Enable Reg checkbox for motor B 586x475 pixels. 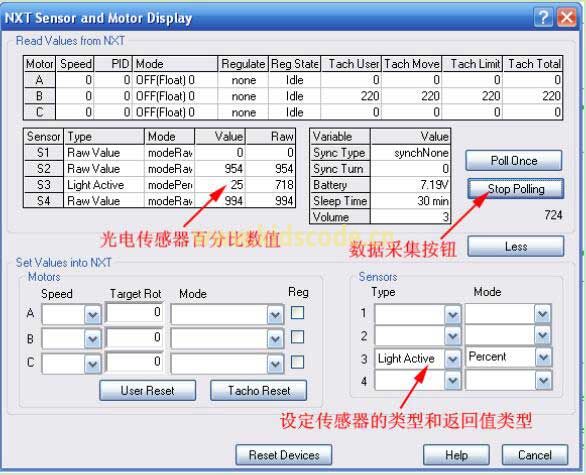(297, 337)
